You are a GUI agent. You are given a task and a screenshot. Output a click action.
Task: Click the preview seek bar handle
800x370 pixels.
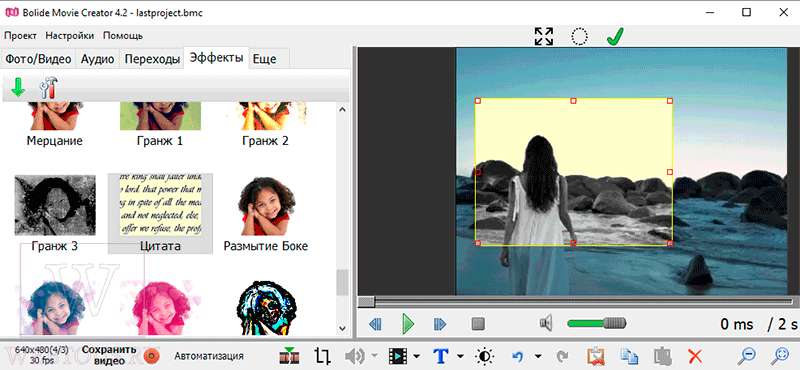(x=366, y=302)
